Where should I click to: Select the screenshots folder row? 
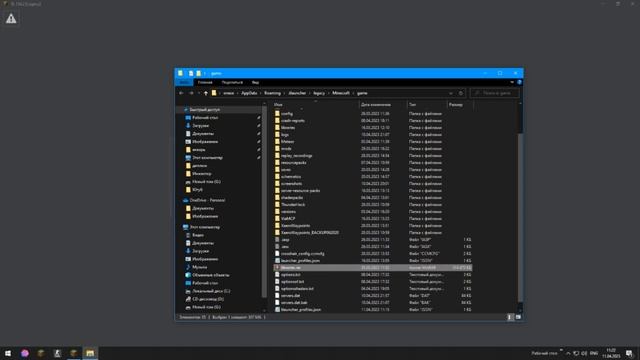coord(373,184)
